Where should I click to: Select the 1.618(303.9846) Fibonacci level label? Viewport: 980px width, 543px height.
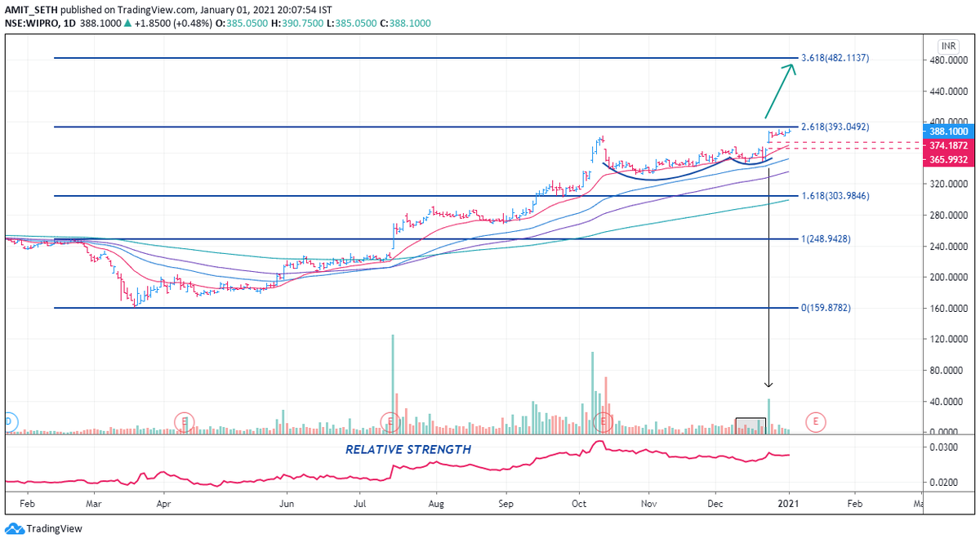pyautogui.click(x=835, y=196)
